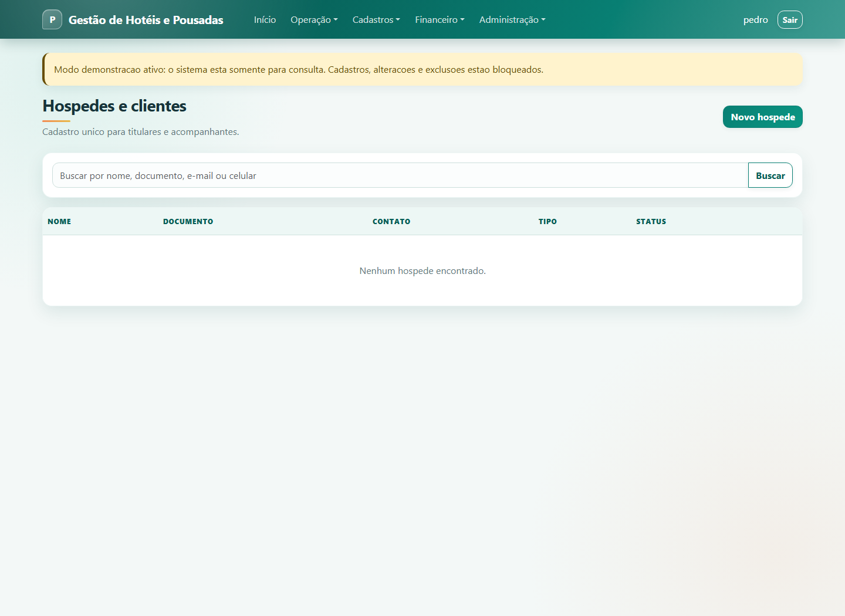Select the TIPO column header
The width and height of the screenshot is (845, 616).
click(x=547, y=221)
